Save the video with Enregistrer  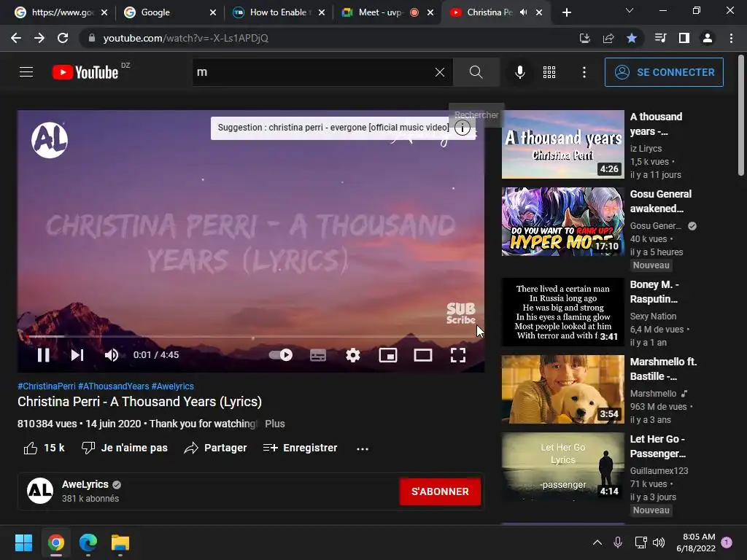click(x=300, y=448)
